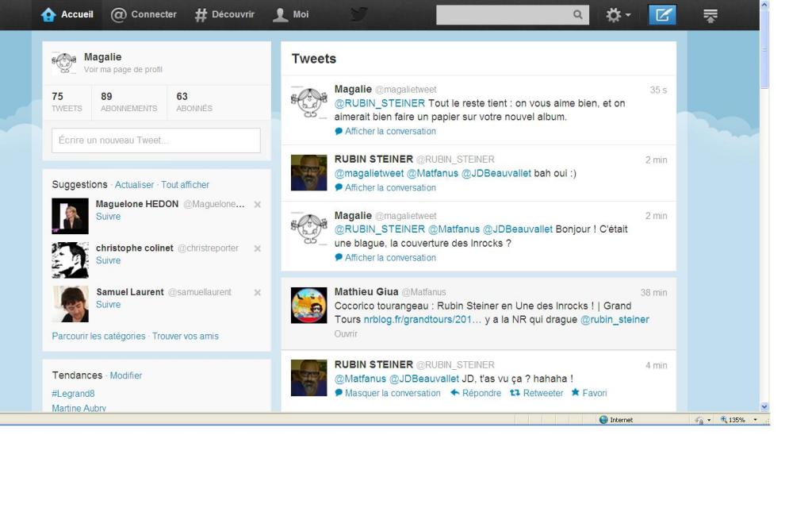Go to the Connecter tab

144,14
